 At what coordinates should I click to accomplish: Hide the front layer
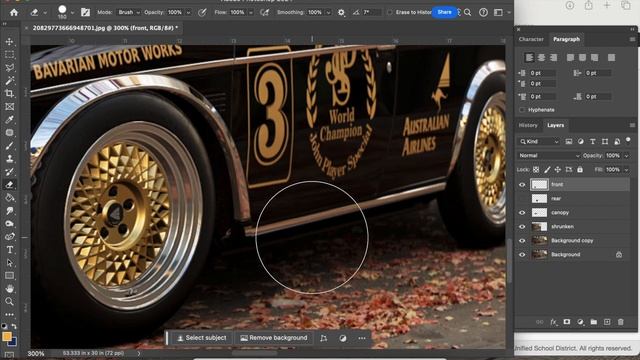coord(522,185)
